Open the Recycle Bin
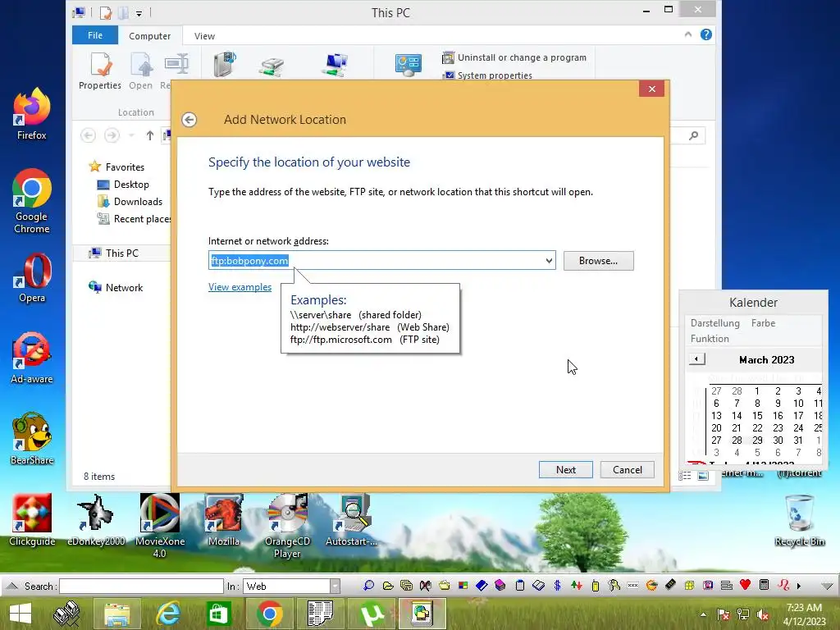The height and width of the screenshot is (630, 840). coord(799,521)
